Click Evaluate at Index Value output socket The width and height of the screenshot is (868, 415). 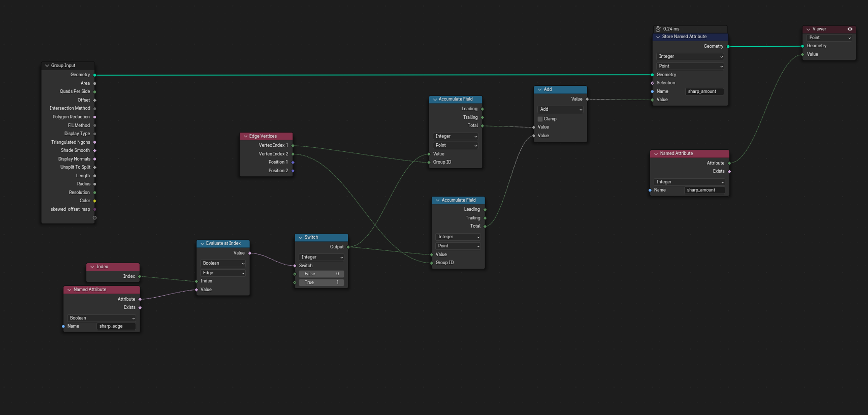(250, 253)
